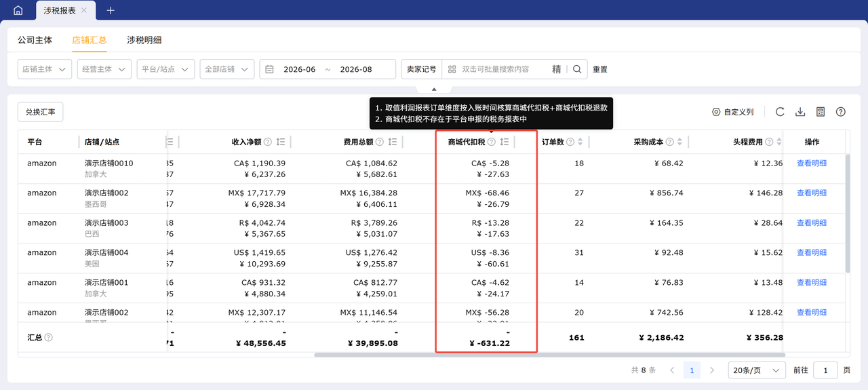Click the 商城代扣税 cell US$ -8.36
The width and height of the screenshot is (868, 390).
490,253
